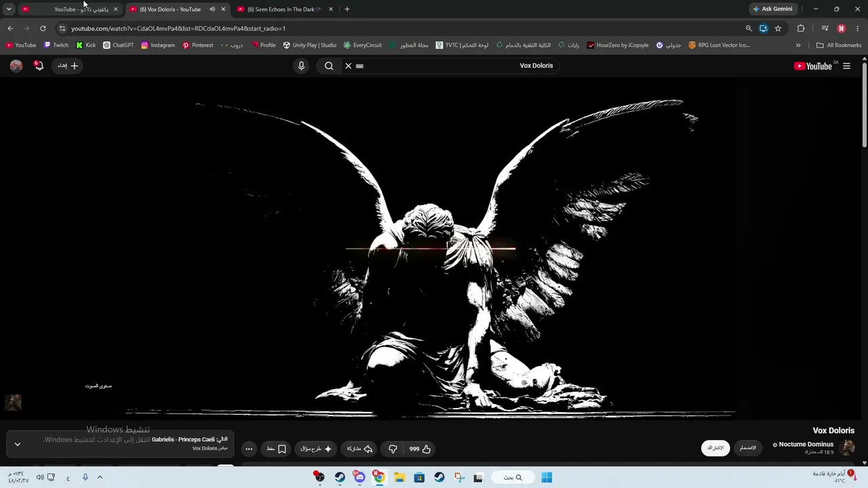Open the ChatGPT bookmark

(119, 45)
